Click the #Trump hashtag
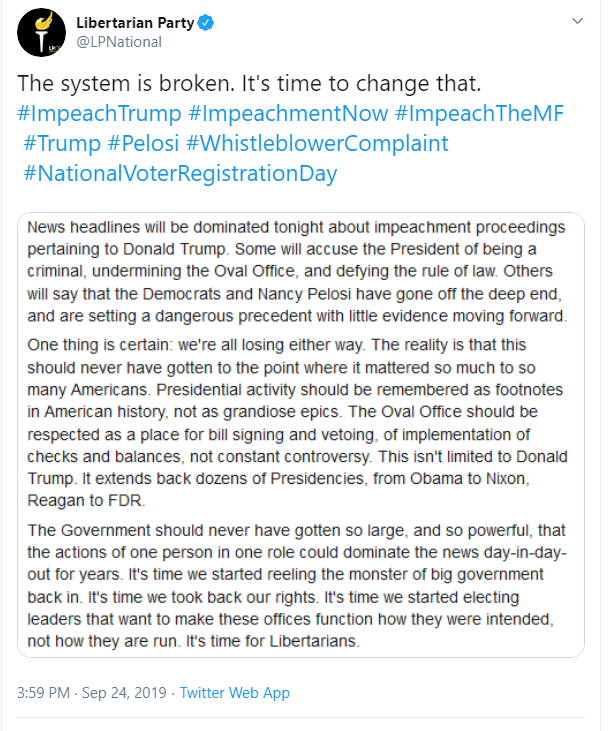This screenshot has height=731, width=608. [x=61, y=142]
